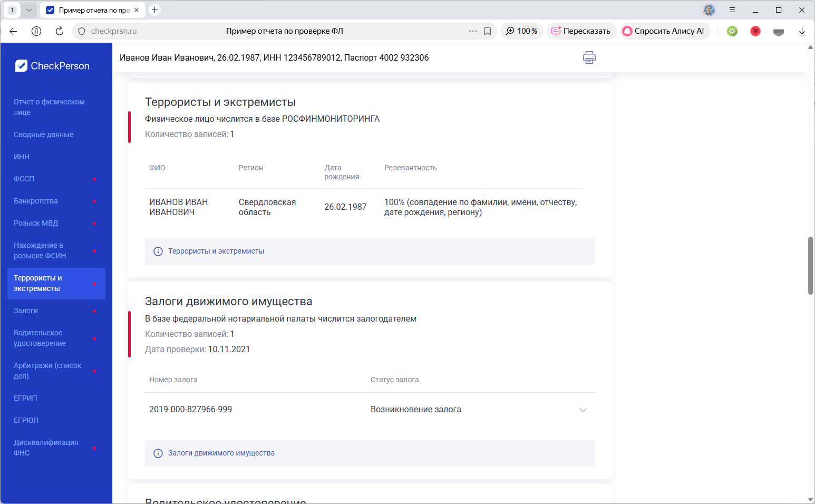Open the three-dot menu in address bar

pos(473,31)
